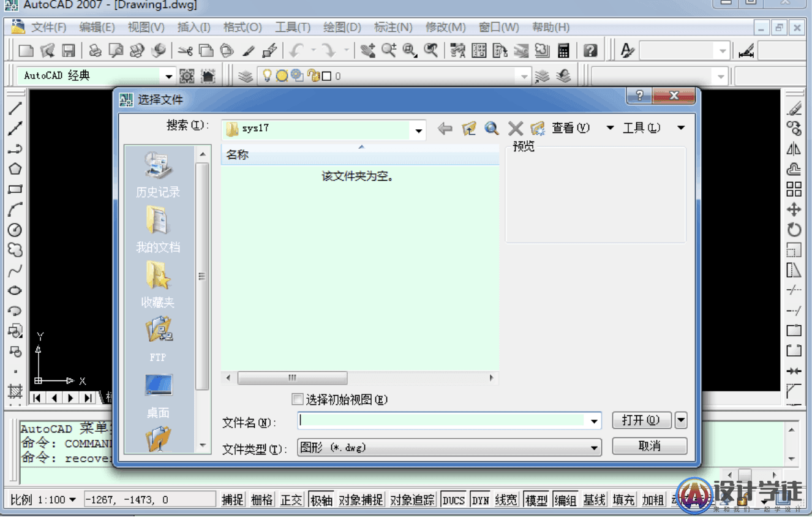Expand the 文件名 dropdown arrow

coord(594,421)
